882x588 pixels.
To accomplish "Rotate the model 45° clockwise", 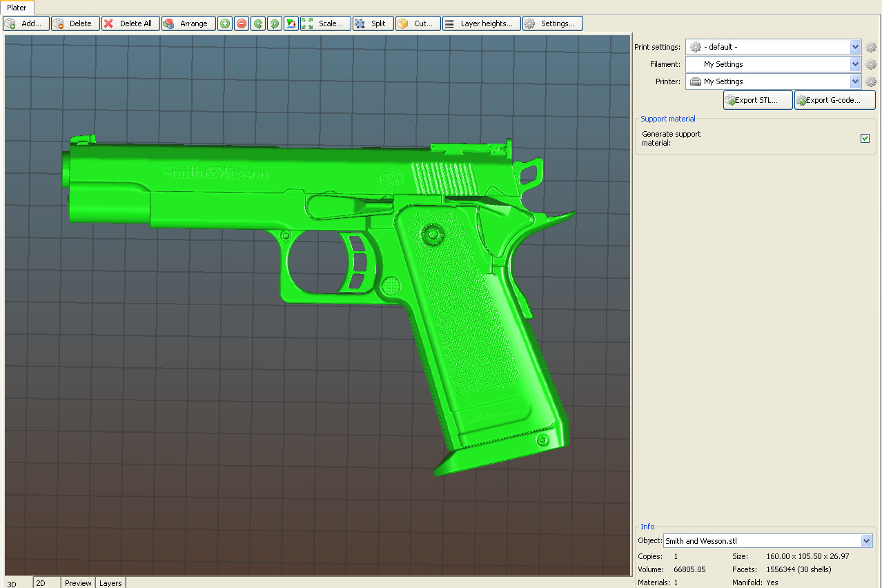I will (274, 23).
